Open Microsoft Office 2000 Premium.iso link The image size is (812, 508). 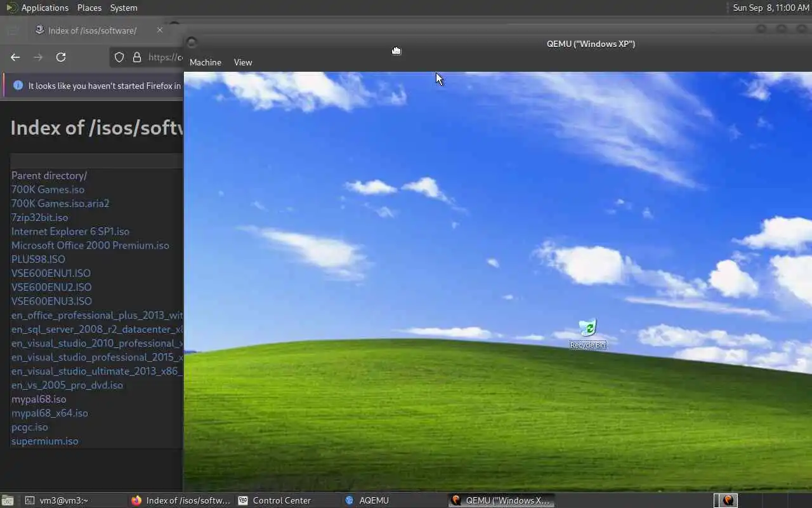point(90,245)
